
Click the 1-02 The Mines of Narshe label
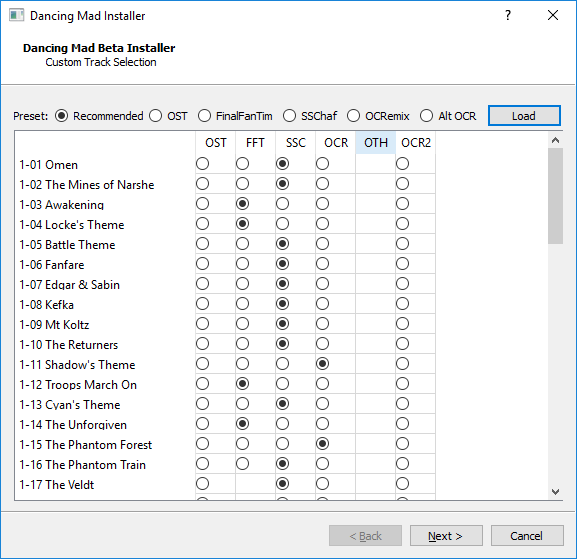[87, 185]
